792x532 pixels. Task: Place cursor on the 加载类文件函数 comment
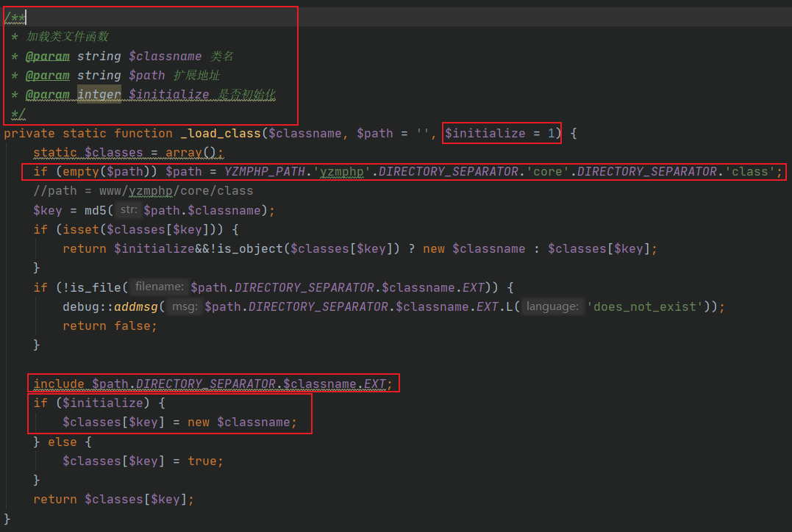coord(67,36)
